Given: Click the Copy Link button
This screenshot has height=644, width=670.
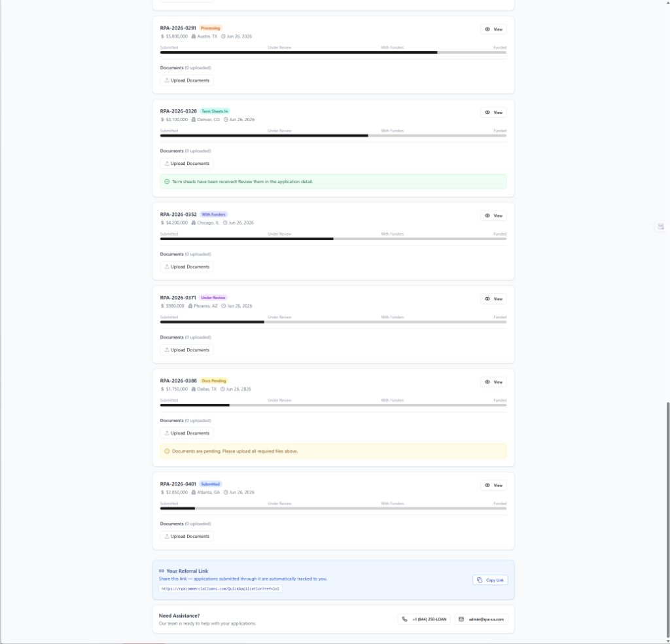Looking at the screenshot, I should [490, 581].
